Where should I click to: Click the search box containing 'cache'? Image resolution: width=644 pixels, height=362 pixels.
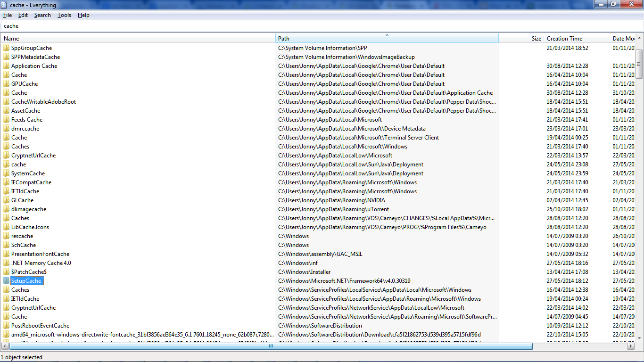(322, 26)
